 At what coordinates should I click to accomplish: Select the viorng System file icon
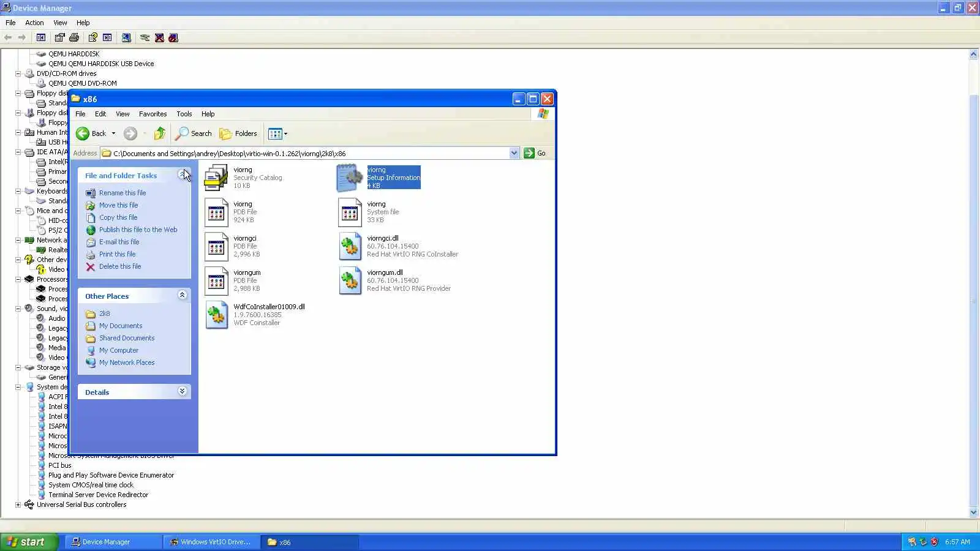350,212
